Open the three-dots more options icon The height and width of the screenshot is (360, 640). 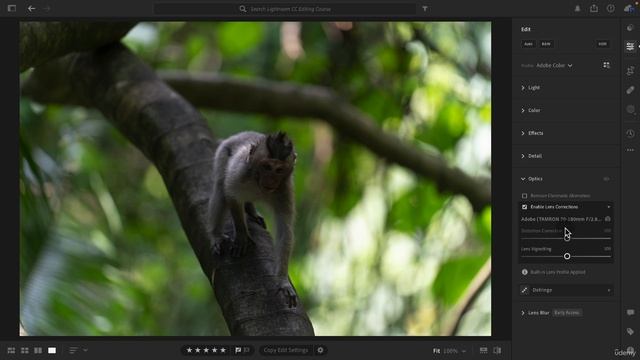click(x=630, y=150)
